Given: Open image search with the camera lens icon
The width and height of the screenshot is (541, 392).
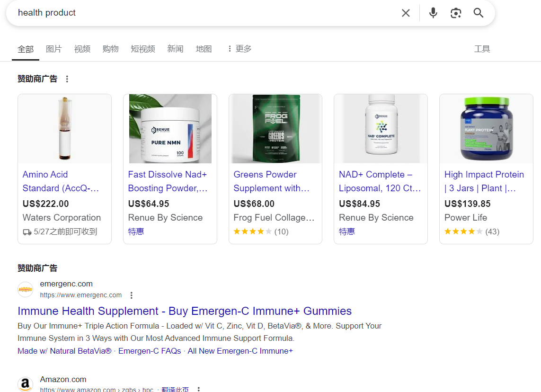Looking at the screenshot, I should pos(456,13).
